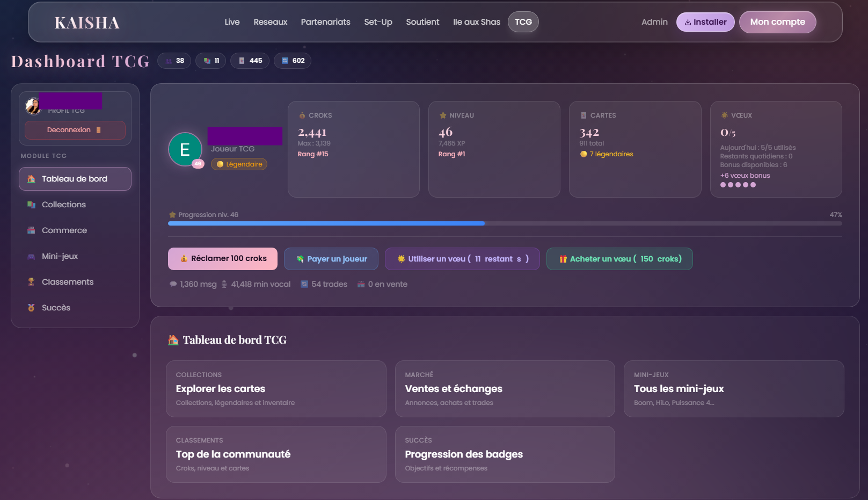Screen dimensions: 868x500
Task: Open Soutient in the top navigation
Action: pos(422,22)
